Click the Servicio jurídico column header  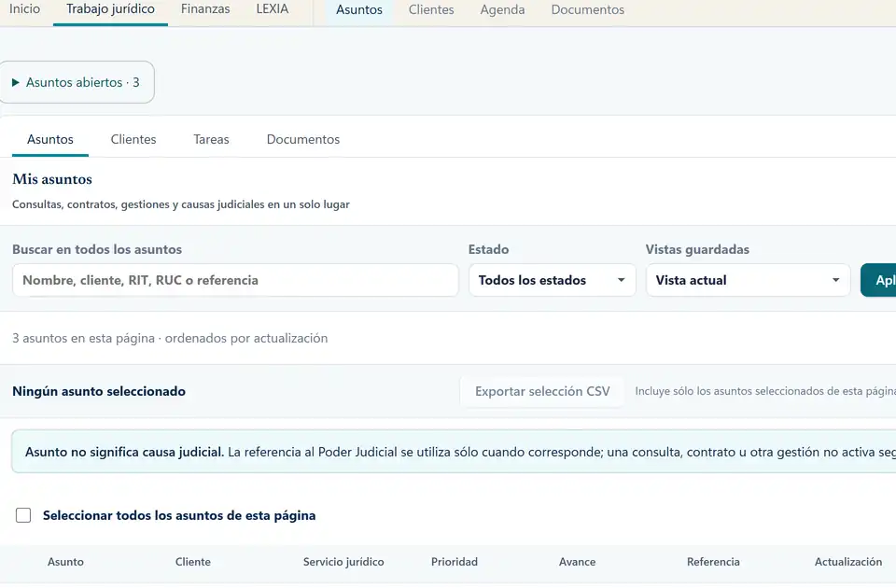click(x=343, y=562)
